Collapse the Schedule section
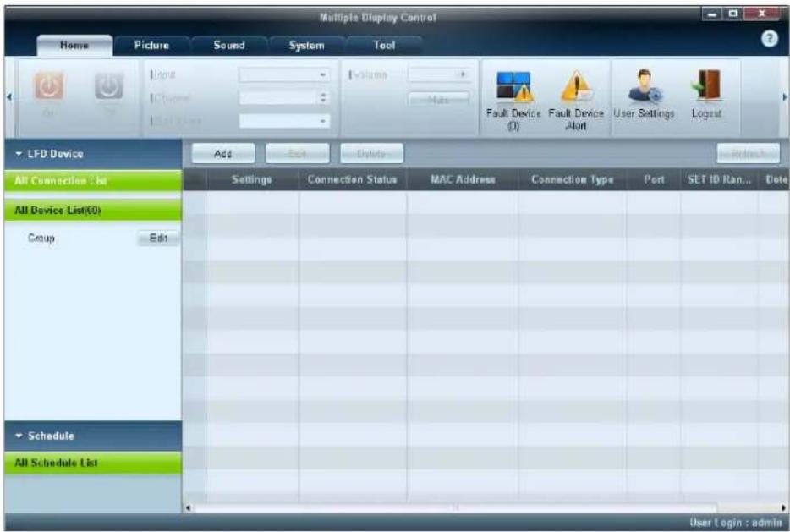This screenshot has width=790, height=532. (19, 436)
